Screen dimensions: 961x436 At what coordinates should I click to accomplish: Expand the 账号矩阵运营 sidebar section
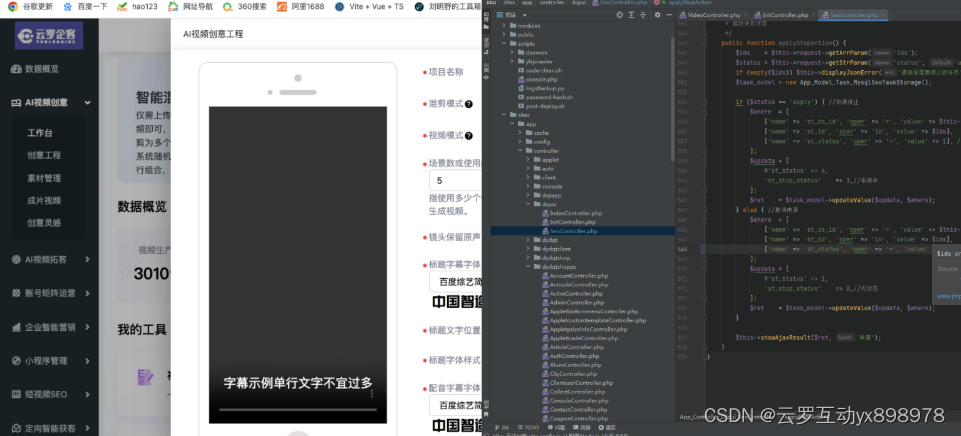point(88,293)
